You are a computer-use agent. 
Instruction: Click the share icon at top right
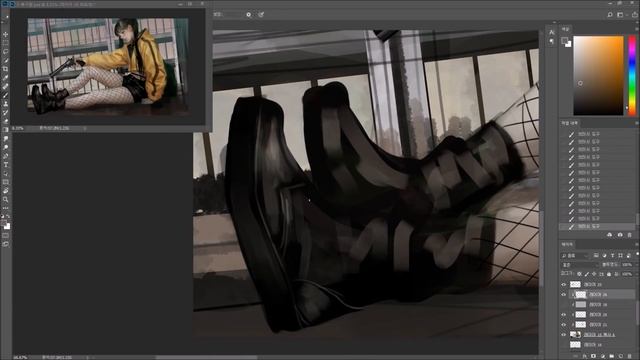pyautogui.click(x=635, y=15)
